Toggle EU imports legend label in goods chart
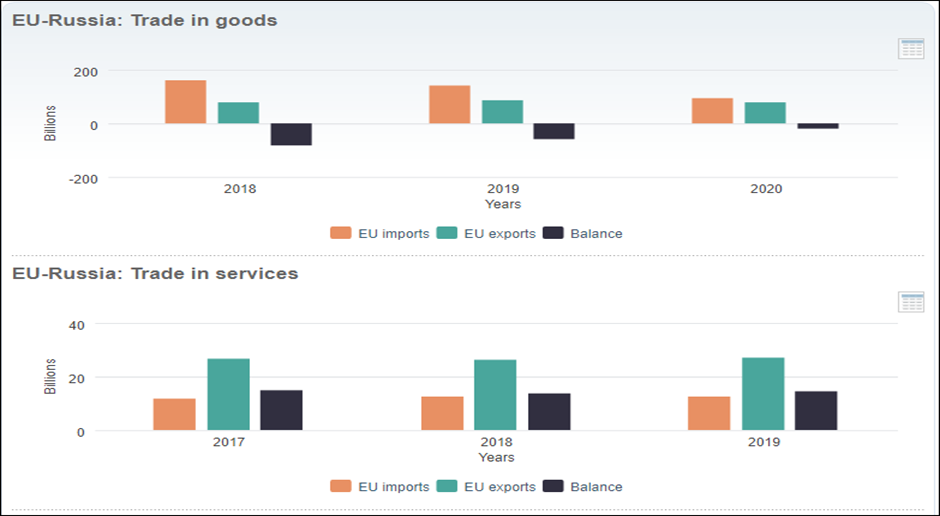Screen dimensions: 940x516 click(x=393, y=233)
